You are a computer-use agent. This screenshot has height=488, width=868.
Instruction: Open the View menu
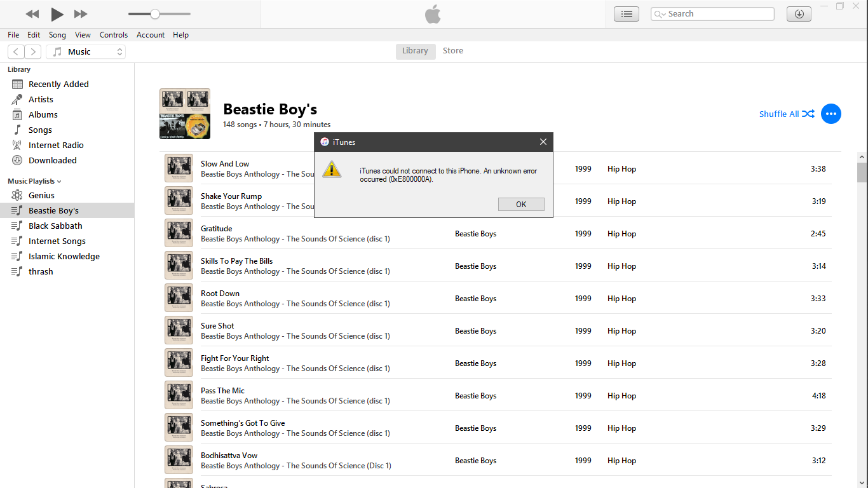tap(83, 35)
